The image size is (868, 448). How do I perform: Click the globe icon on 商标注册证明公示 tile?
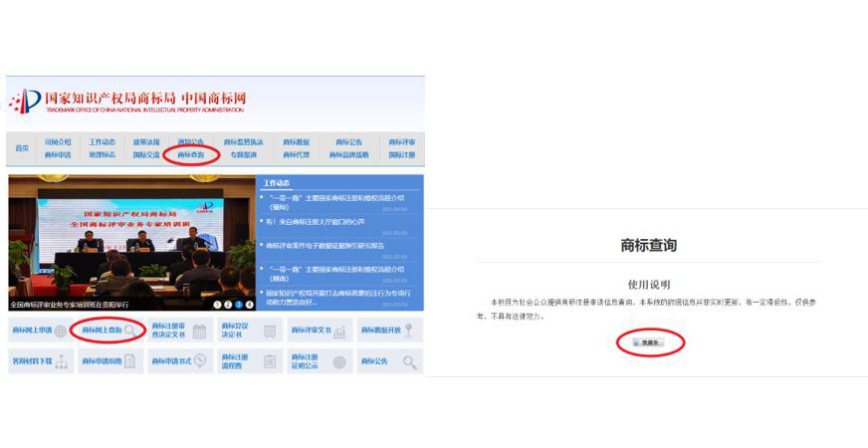coord(339,362)
